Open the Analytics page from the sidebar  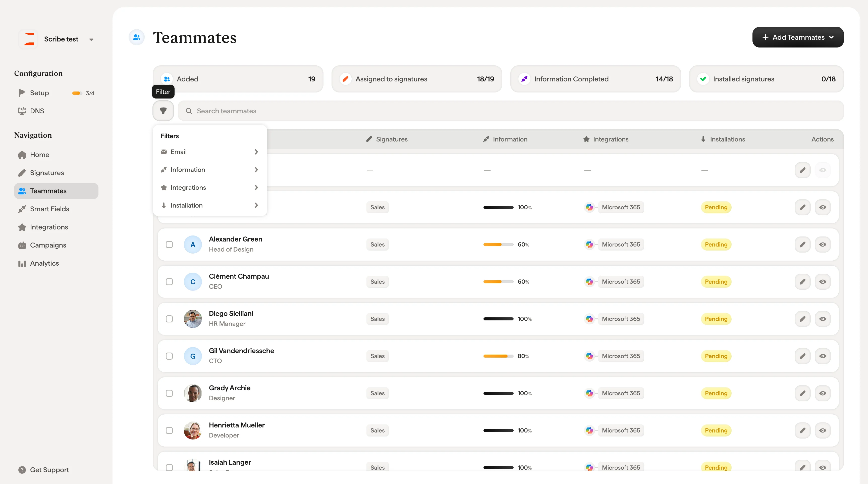[x=56, y=263]
